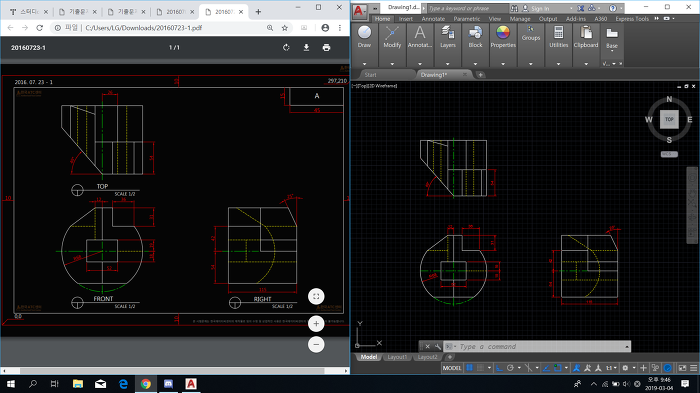Click the AutoCAD keyword search field
This screenshot has width=700, height=393.
pyautogui.click(x=467, y=8)
